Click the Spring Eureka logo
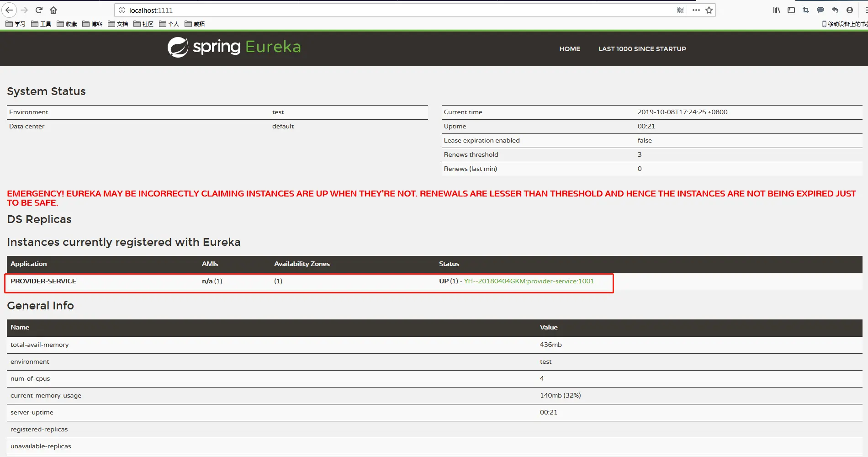 click(234, 47)
